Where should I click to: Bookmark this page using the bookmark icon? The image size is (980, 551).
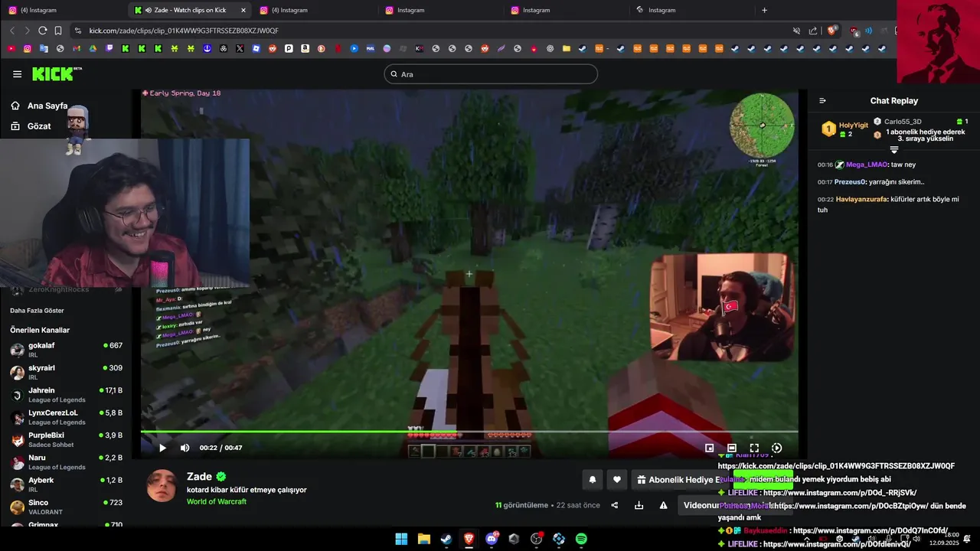tap(58, 31)
